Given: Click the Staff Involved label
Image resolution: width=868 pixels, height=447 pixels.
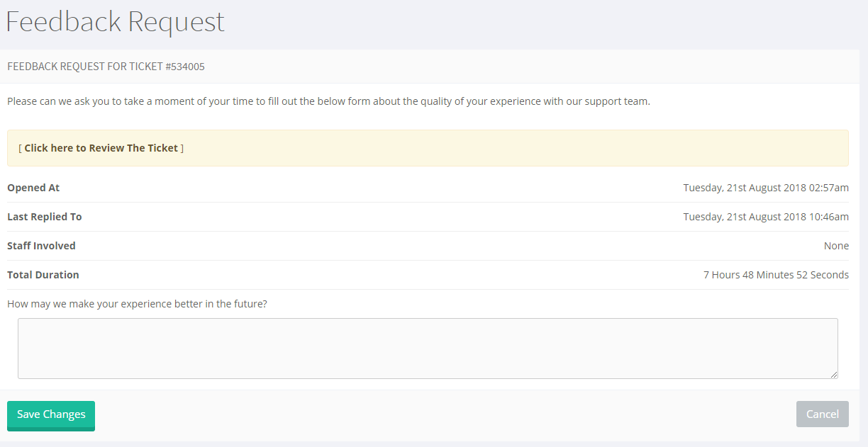Looking at the screenshot, I should (x=41, y=246).
